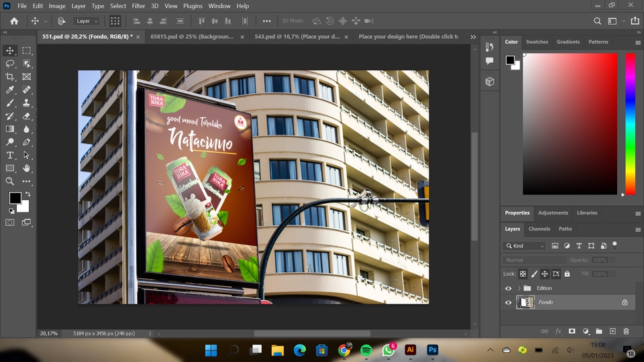Select the Blur tool

coord(27,129)
